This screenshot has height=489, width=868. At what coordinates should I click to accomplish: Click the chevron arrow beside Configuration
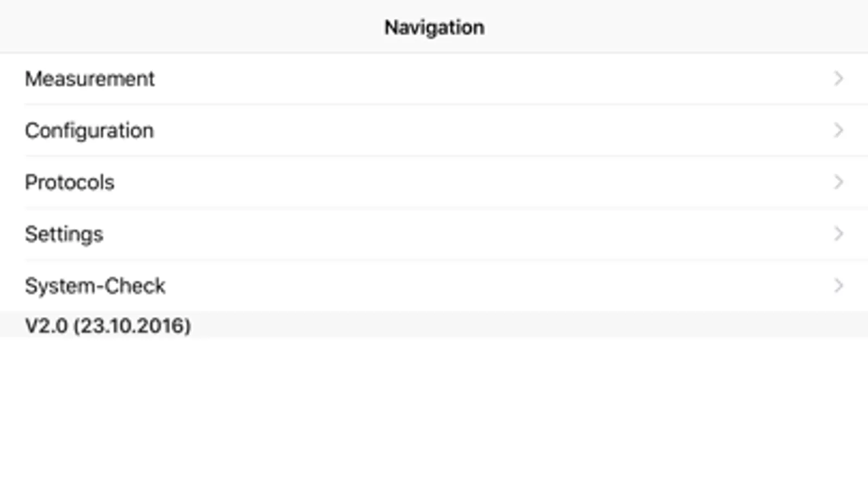[x=838, y=130]
